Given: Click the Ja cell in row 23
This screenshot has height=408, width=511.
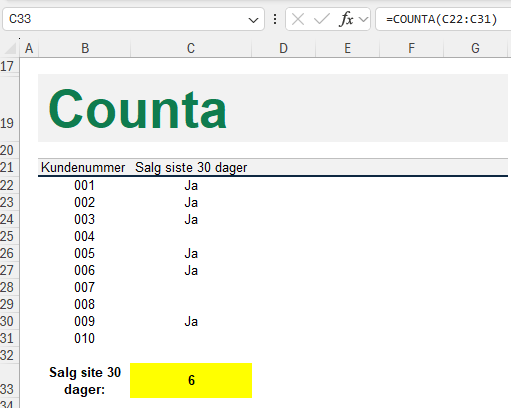Looking at the screenshot, I should [191, 202].
